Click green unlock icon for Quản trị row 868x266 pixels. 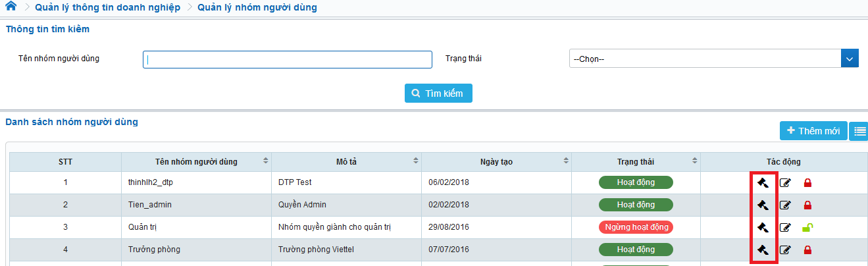(807, 228)
